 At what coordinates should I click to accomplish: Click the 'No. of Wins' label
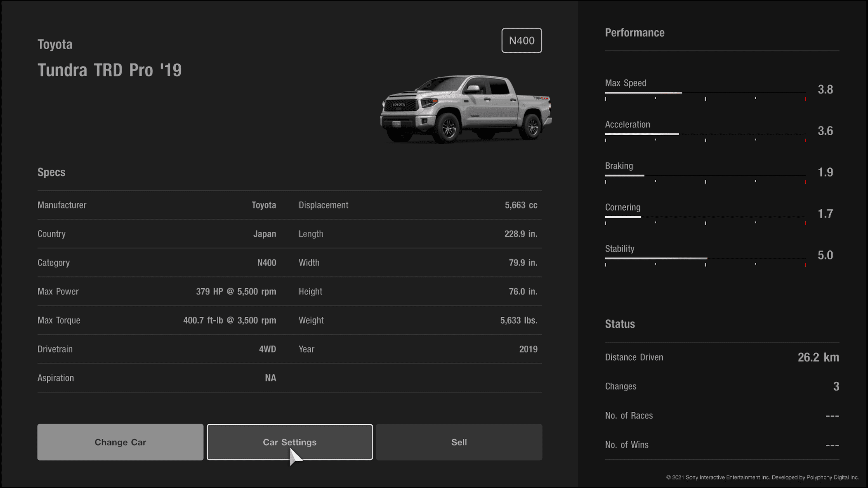[626, 445]
